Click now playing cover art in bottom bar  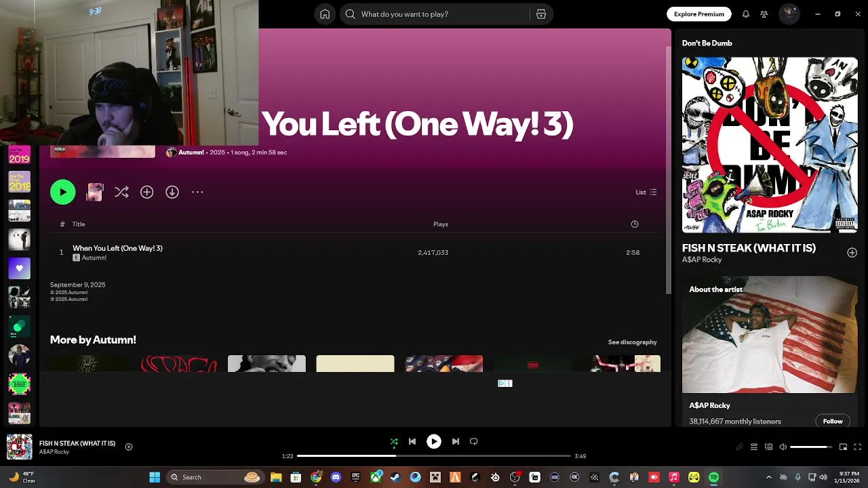tap(19, 447)
